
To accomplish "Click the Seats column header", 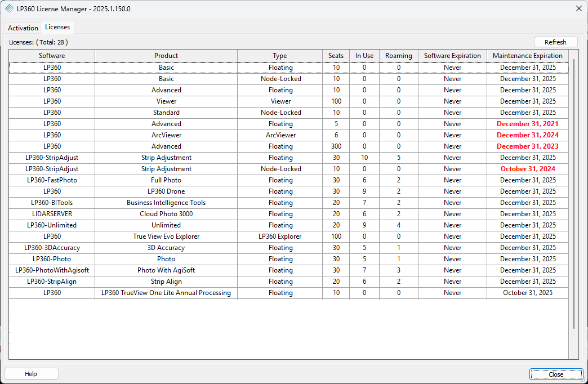I will (336, 56).
